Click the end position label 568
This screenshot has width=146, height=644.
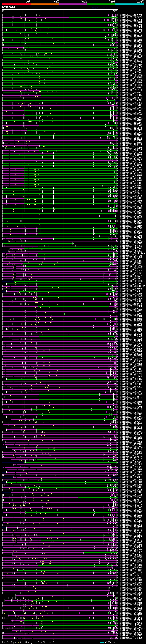(115, 11)
